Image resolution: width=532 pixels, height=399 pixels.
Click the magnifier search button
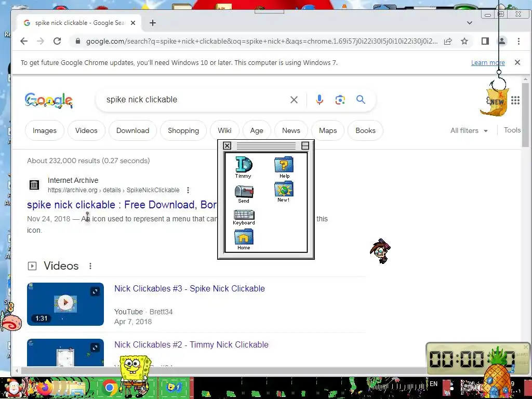361,99
